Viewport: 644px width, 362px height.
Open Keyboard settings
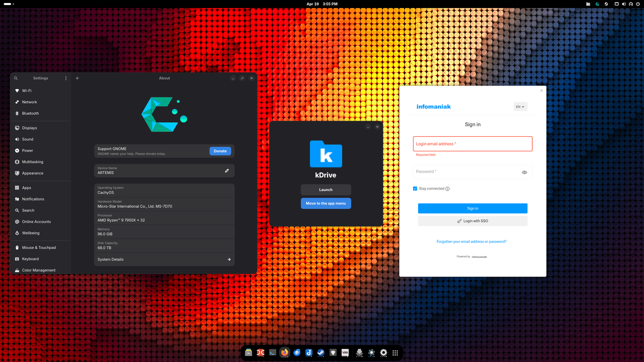click(40, 259)
